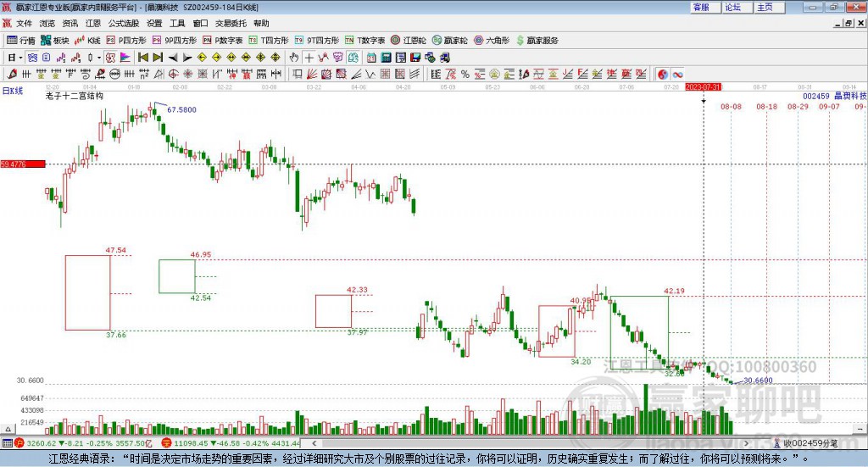
Task: Open the 9T四方形 tool
Action: click(317, 41)
